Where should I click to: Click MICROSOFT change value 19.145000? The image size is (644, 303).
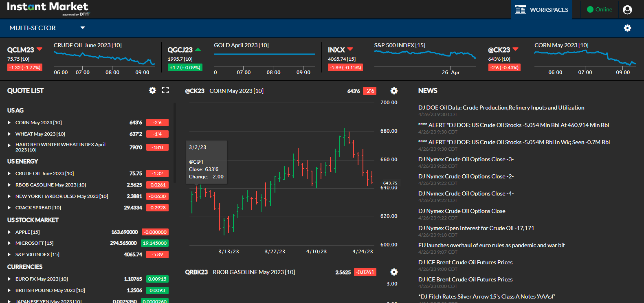(155, 243)
